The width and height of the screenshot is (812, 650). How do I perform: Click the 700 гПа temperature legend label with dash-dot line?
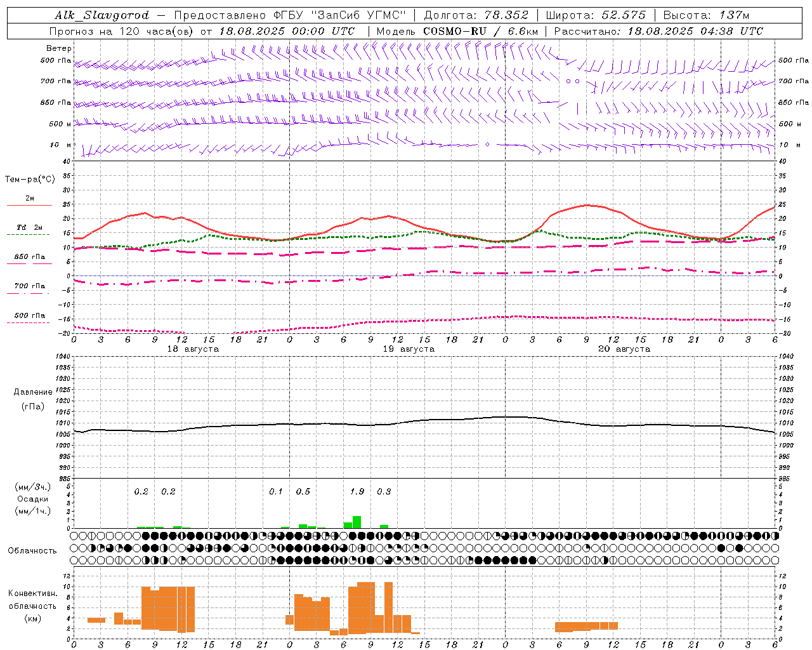click(29, 286)
